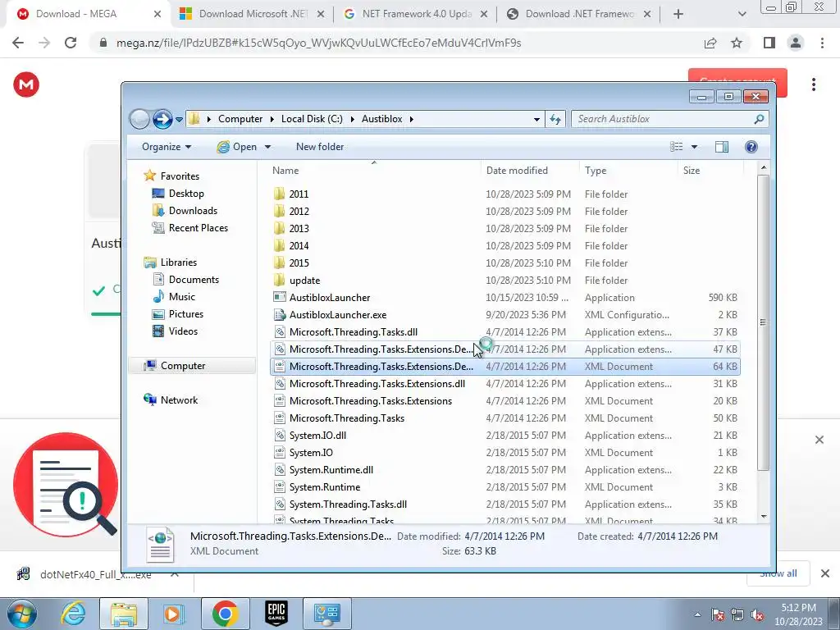Image resolution: width=840 pixels, height=630 pixels.
Task: Open Videos library
Action: pyautogui.click(x=175, y=331)
